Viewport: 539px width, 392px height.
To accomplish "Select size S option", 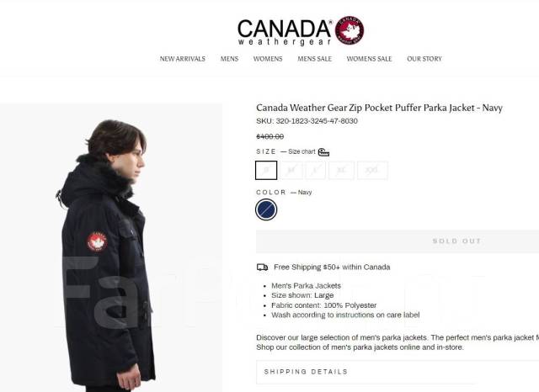I will point(266,170).
